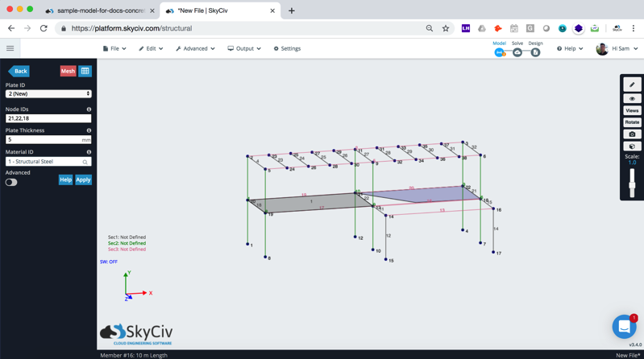Click the red Mesh button

pos(69,71)
